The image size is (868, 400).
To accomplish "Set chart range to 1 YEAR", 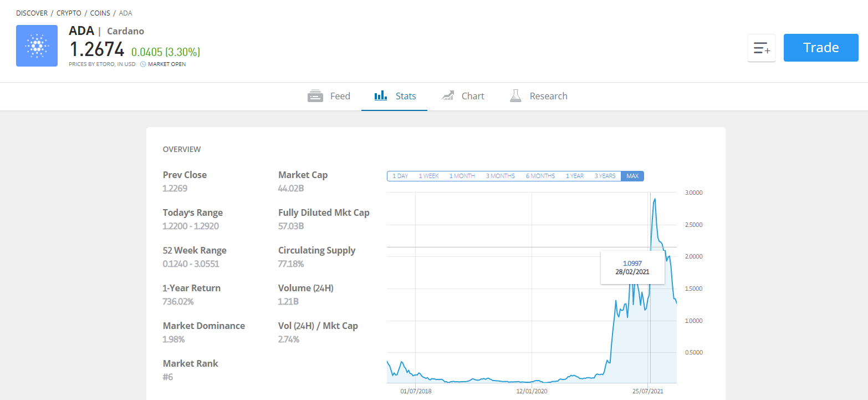I will tap(575, 176).
